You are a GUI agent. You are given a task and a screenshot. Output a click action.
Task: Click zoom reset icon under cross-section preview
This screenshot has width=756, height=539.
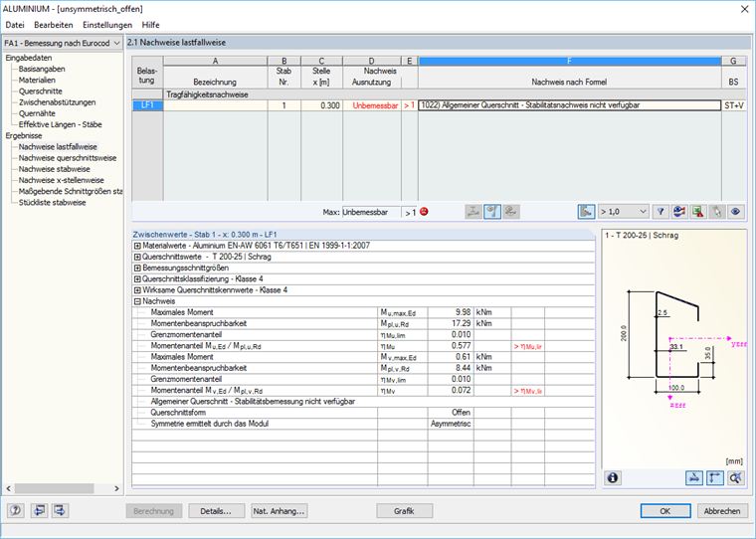coord(736,477)
